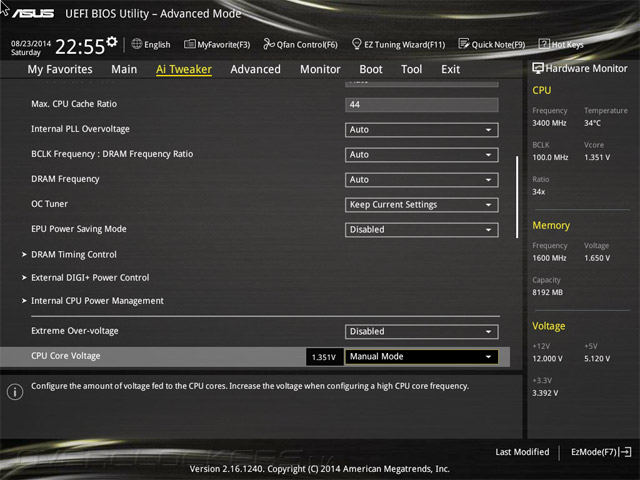Click the 3.392 V reading
This screenshot has height=480, width=640.
point(545,393)
